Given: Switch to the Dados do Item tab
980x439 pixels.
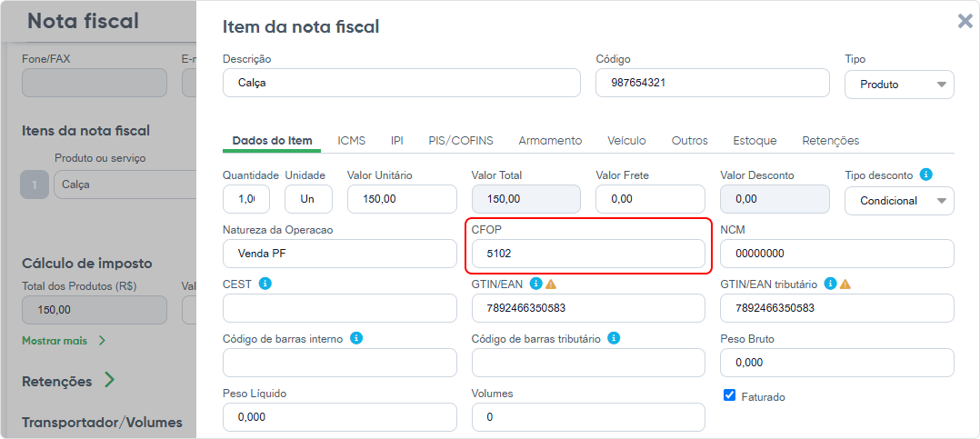Looking at the screenshot, I should 272,141.
